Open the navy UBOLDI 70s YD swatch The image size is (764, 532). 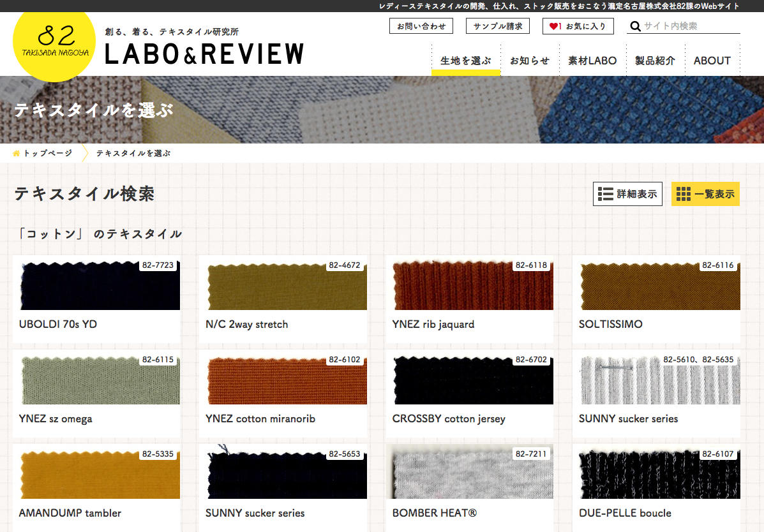(96, 285)
